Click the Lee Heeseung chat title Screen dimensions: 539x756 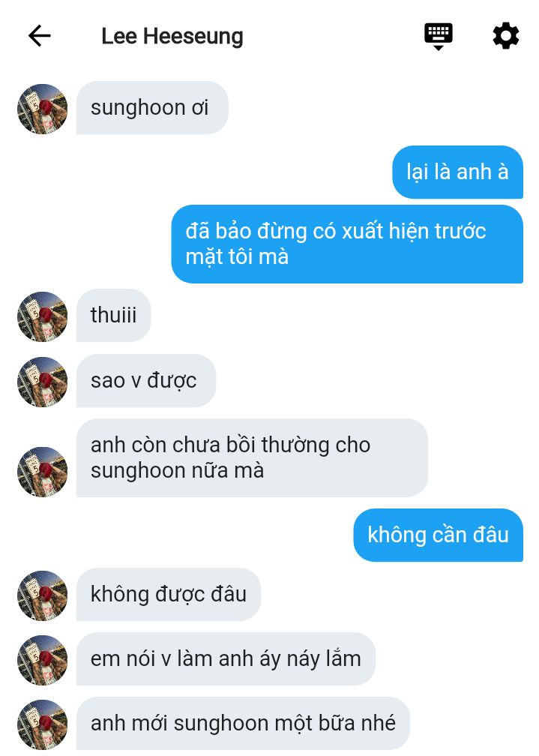(x=172, y=36)
